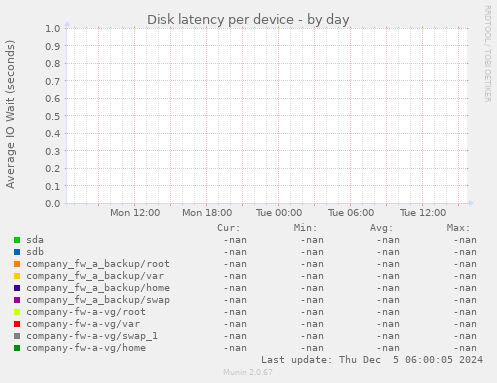Click the Max: column header
This screenshot has width=497, height=383.
(458, 228)
